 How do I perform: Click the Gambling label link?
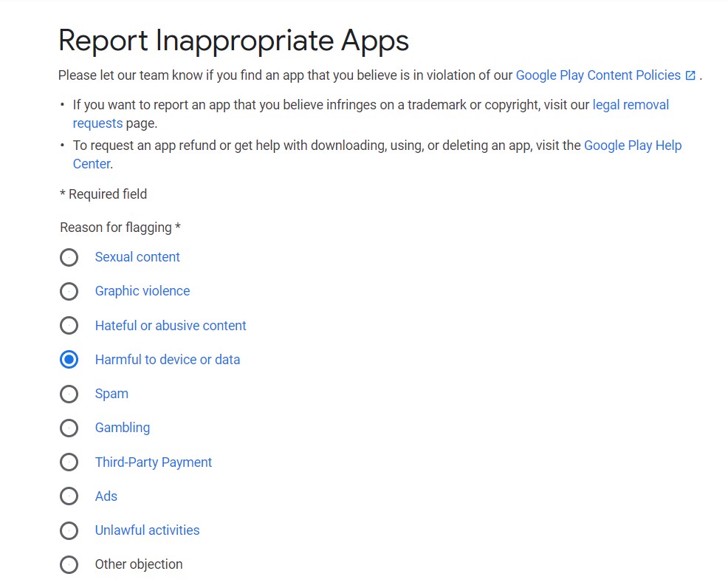[x=123, y=428]
